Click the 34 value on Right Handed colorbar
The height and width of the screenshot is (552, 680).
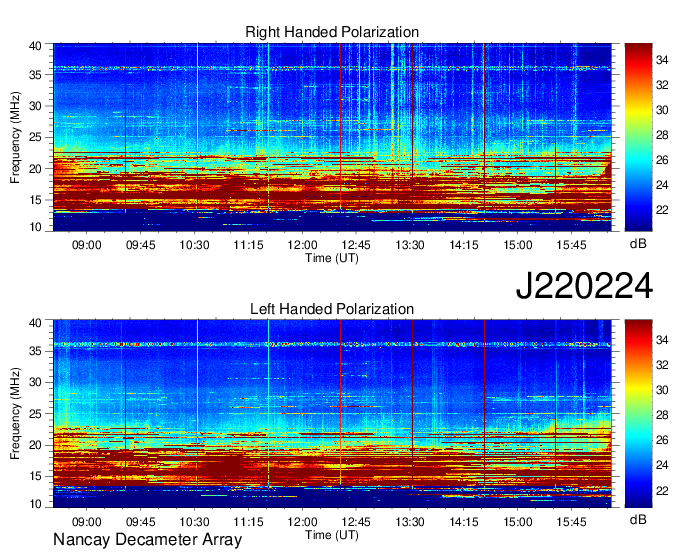[x=662, y=60]
